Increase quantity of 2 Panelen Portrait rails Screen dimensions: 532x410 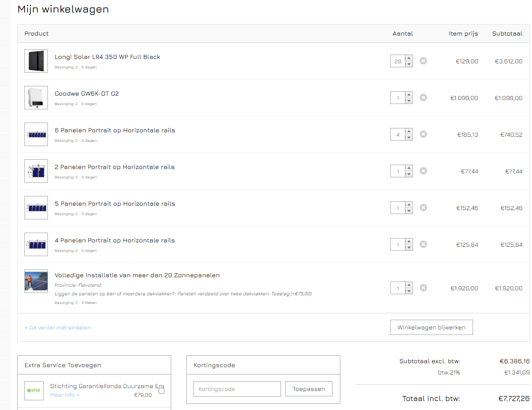[409, 168]
